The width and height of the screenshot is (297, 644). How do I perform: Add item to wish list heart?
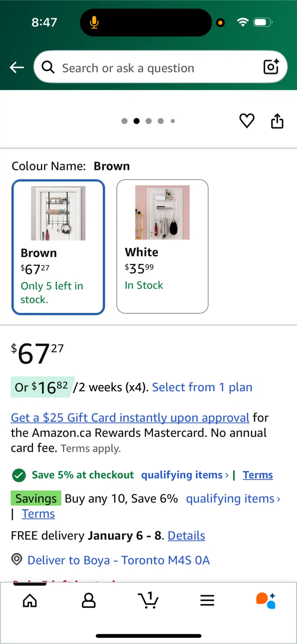(x=247, y=121)
